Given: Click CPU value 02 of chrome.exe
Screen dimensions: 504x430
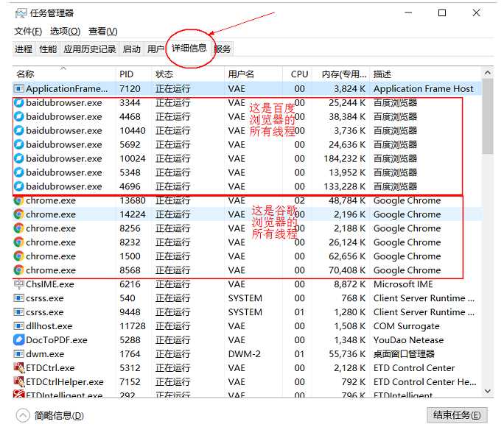Looking at the screenshot, I should pyautogui.click(x=299, y=200).
